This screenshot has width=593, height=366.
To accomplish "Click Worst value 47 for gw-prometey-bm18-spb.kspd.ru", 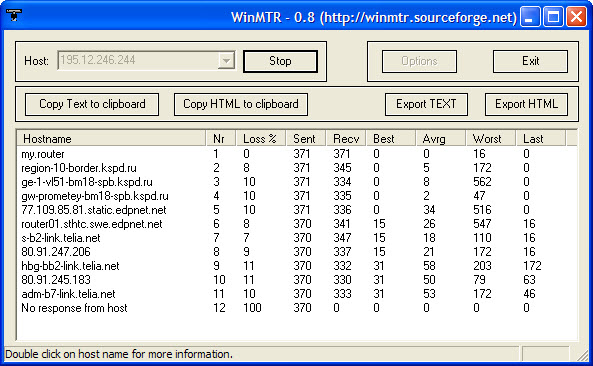I will pyautogui.click(x=479, y=196).
